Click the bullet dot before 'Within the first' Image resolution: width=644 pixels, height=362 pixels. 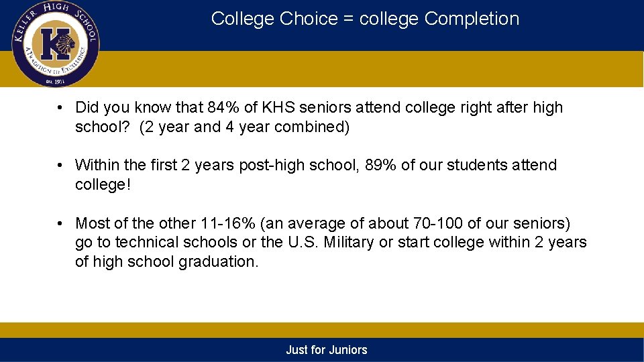point(60,166)
